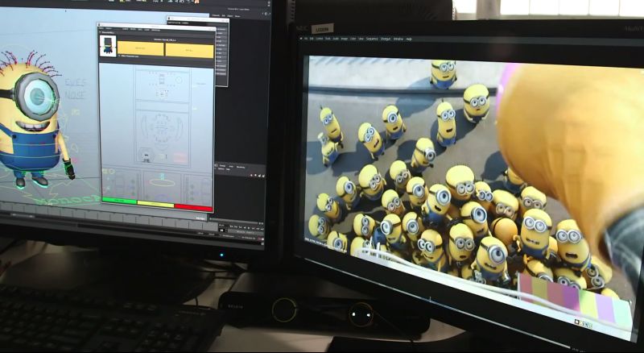Screen dimensions: 644x353
Task: Open the Shotgun menu in the right monitor player
Action: pos(386,39)
